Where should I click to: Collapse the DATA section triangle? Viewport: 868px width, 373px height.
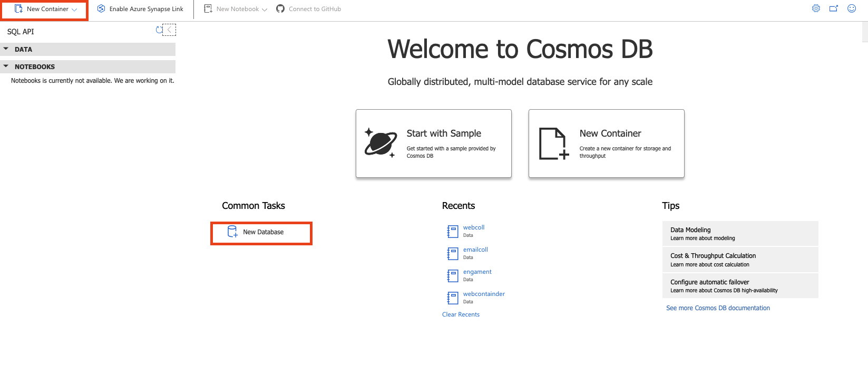(6, 49)
